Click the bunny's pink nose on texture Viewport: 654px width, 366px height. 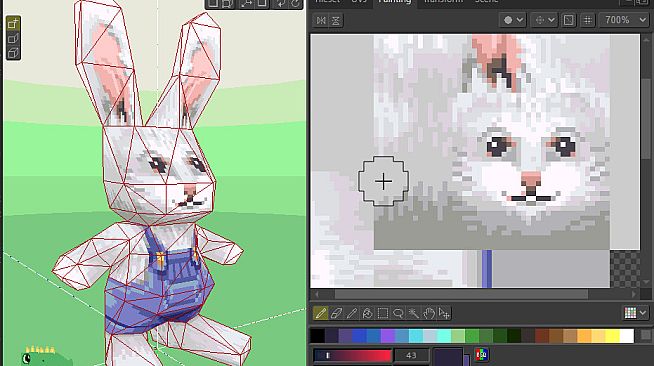click(531, 180)
